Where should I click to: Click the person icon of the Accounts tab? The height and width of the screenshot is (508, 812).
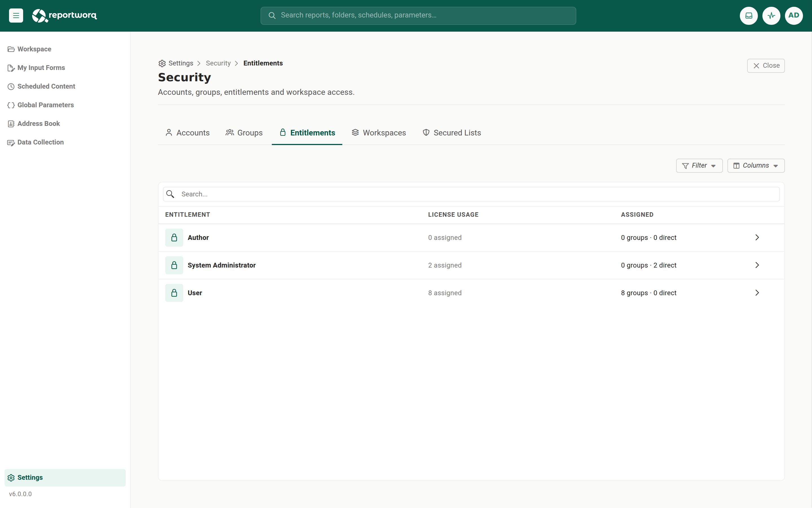169,133
